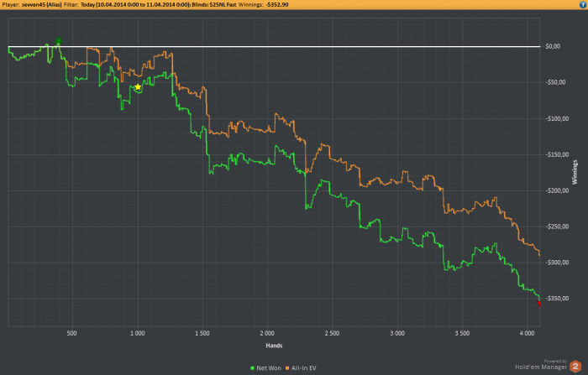Image resolution: width=588 pixels, height=375 pixels.
Task: Click the vertical Winnings axis title
Action: [x=575, y=172]
